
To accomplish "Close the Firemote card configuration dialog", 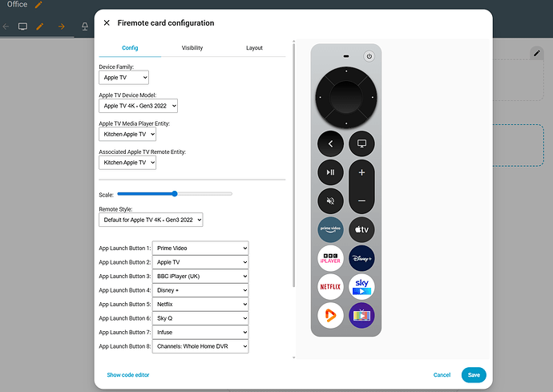I will (107, 23).
